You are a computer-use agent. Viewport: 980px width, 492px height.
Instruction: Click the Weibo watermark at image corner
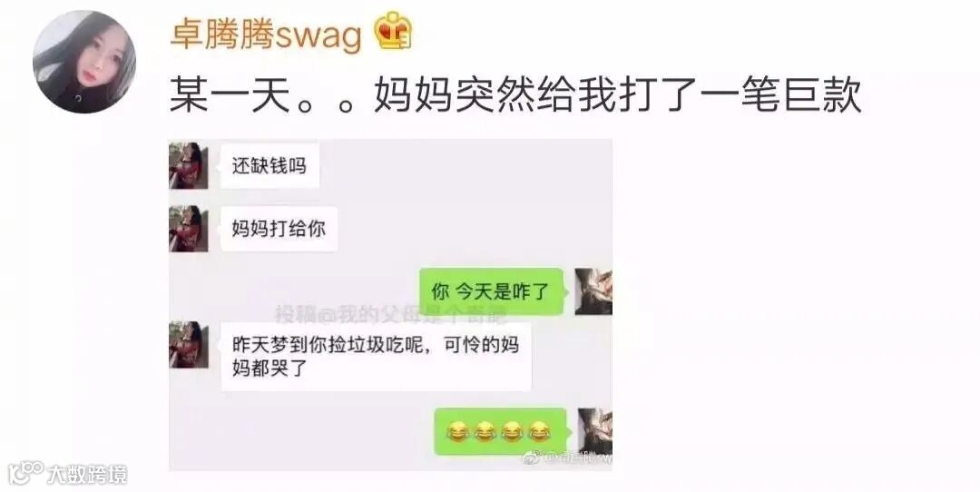click(567, 458)
